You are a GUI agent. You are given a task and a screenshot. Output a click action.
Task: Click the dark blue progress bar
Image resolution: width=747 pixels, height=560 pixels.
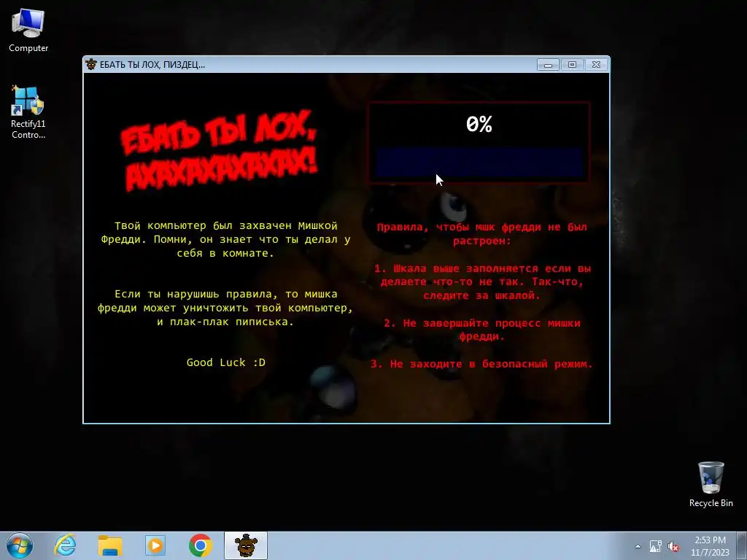pos(479,162)
